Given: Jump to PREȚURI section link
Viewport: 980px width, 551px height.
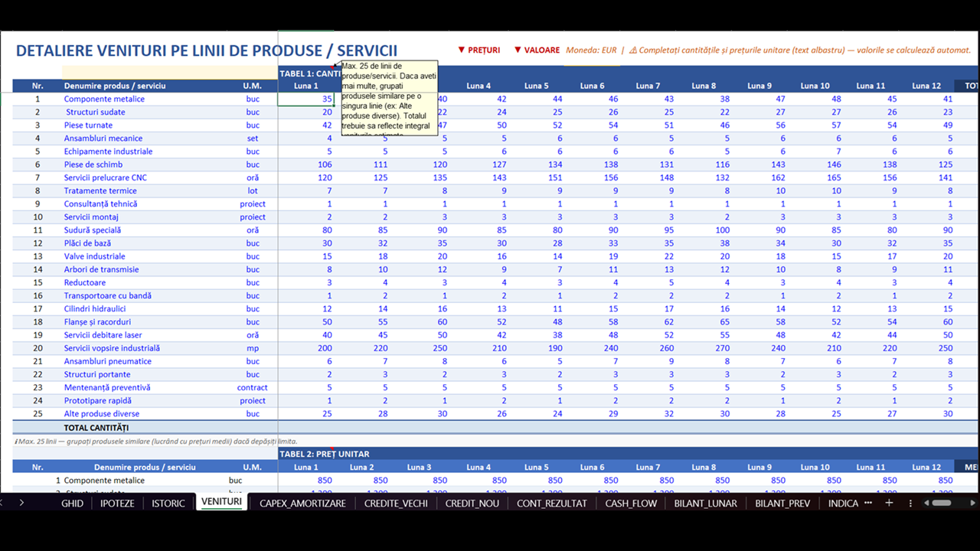Looking at the screenshot, I should (x=479, y=51).
